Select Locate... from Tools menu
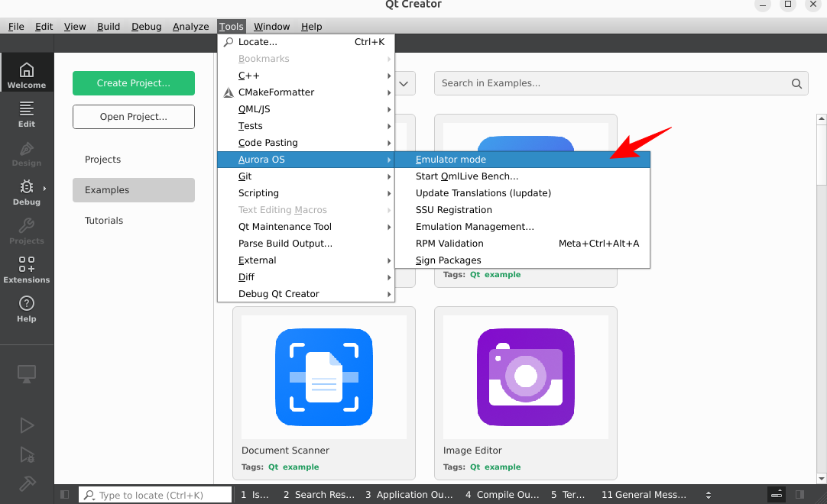The height and width of the screenshot is (504, 827). pos(306,42)
